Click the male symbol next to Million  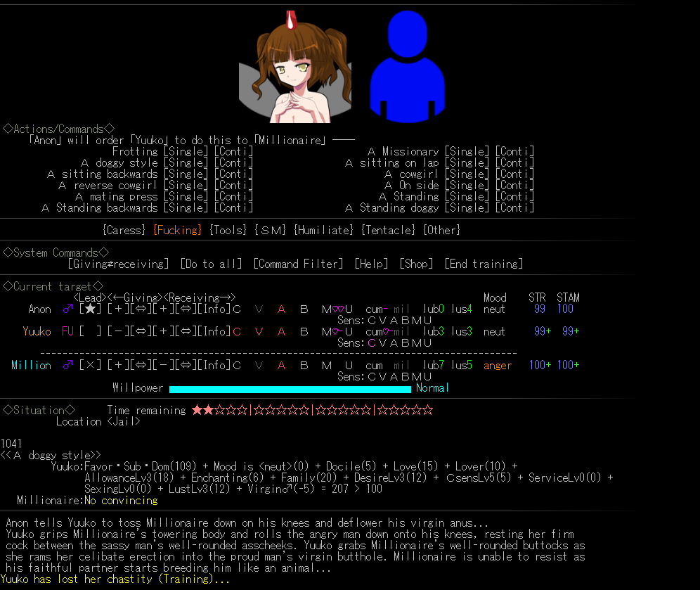pos(67,365)
